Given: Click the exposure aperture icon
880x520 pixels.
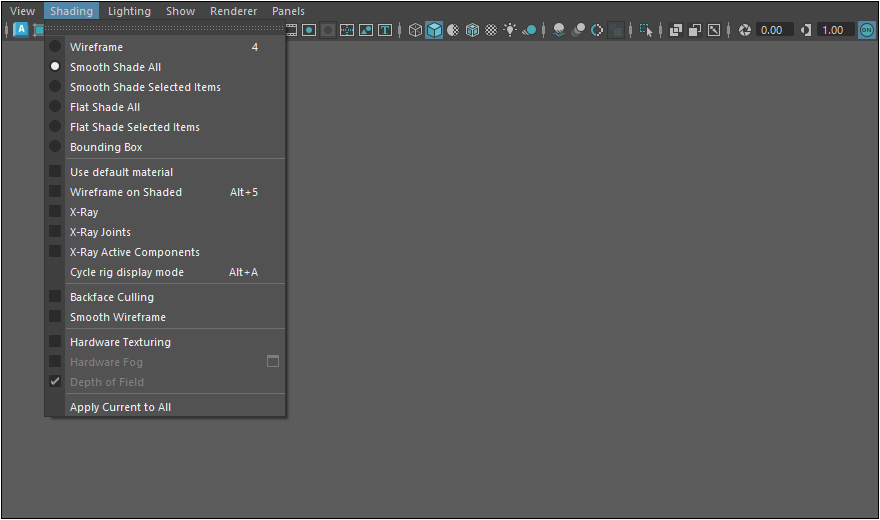Looking at the screenshot, I should pyautogui.click(x=745, y=30).
